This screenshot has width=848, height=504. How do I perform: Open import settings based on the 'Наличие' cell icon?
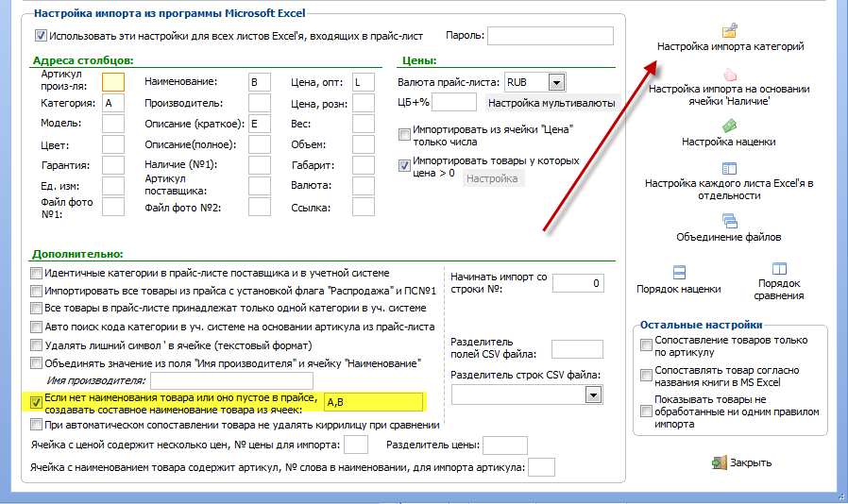tap(730, 74)
